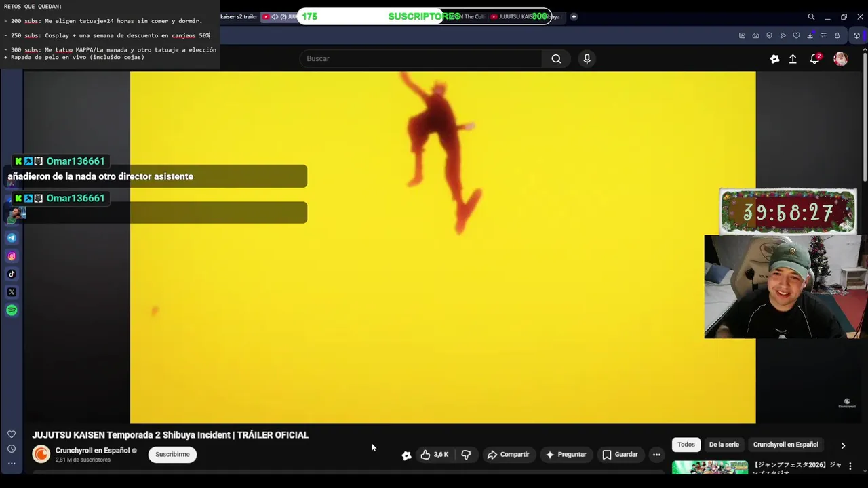Image resolution: width=868 pixels, height=488 pixels.
Task: Click the Preguntar button
Action: [566, 455]
